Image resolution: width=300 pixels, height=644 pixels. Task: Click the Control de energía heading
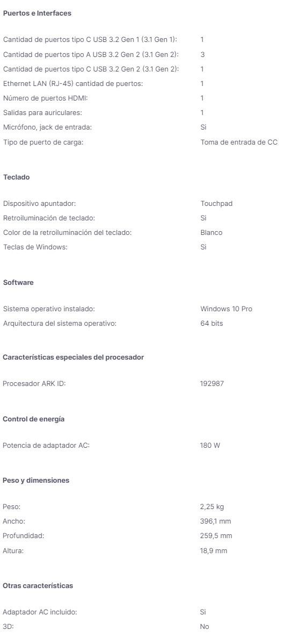click(x=34, y=419)
